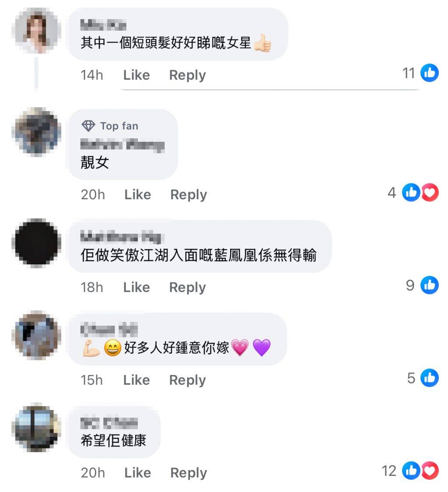This screenshot has height=492, width=448.
Task: Click the like reaction icon beside count 5
Action: (430, 378)
